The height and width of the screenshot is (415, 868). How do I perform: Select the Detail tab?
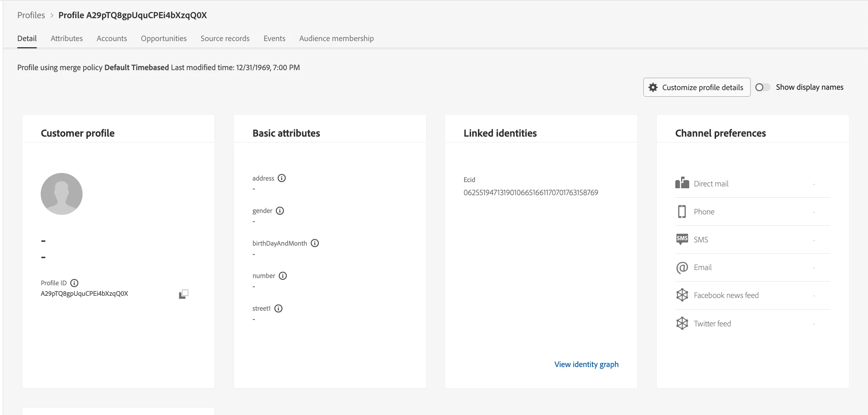click(x=27, y=39)
